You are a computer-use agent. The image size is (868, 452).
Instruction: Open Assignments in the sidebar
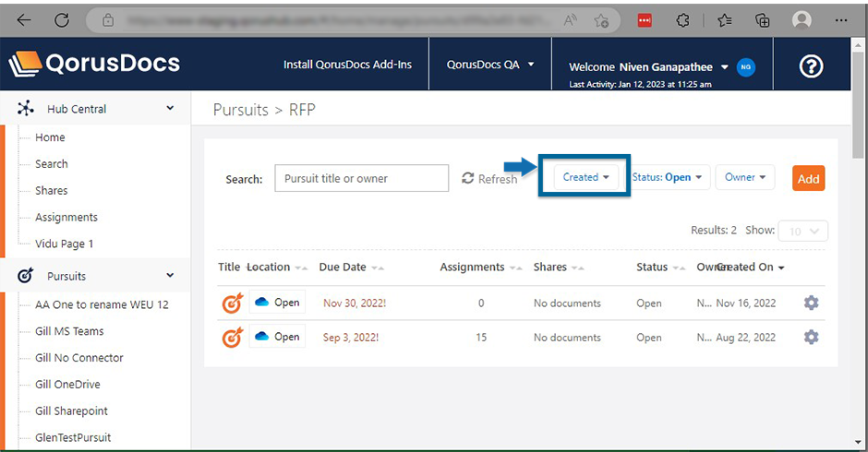tap(66, 217)
